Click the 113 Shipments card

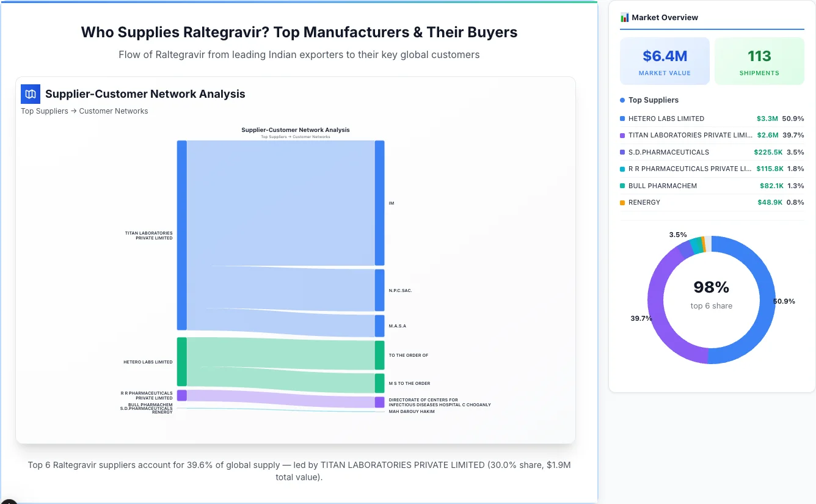coord(759,60)
